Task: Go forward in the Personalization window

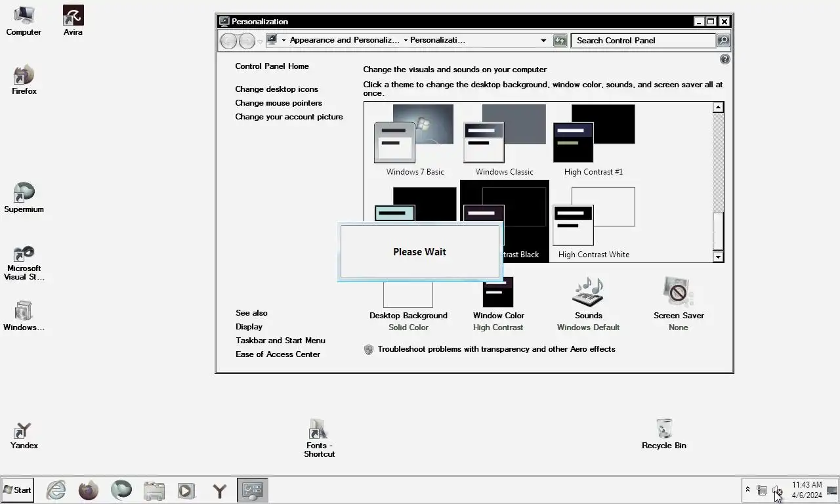Action: (x=247, y=41)
